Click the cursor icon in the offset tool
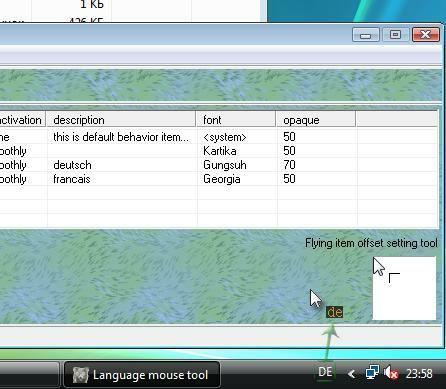The height and width of the screenshot is (389, 446). [x=379, y=266]
